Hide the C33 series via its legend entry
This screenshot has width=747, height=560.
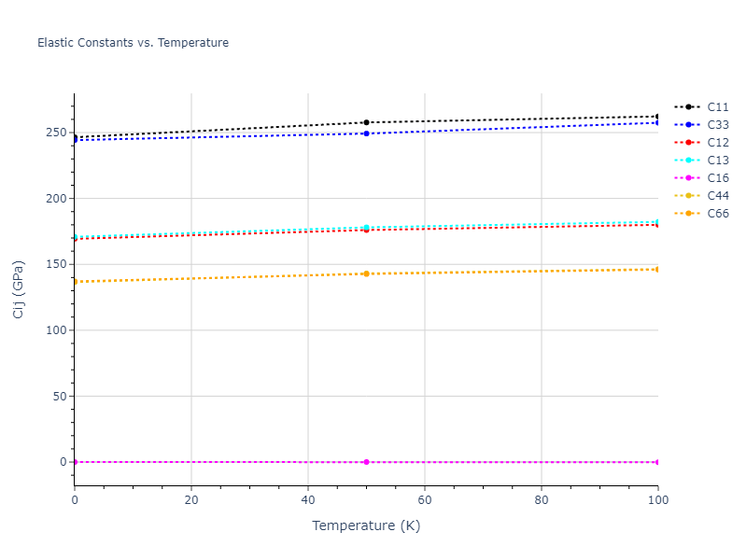point(717,125)
